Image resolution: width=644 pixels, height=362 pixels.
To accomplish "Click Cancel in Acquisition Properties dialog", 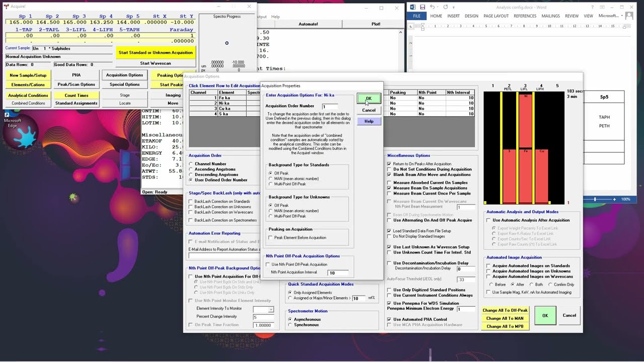I will 369,110.
